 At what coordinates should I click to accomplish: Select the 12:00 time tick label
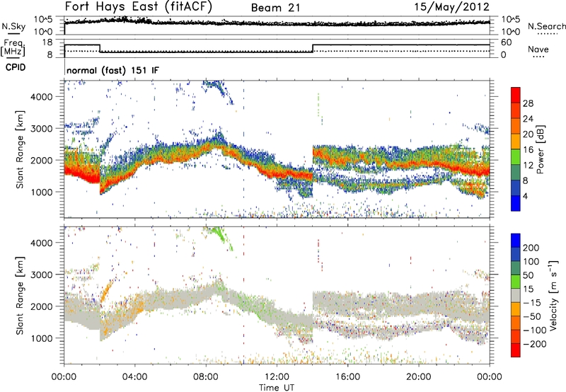point(277,377)
